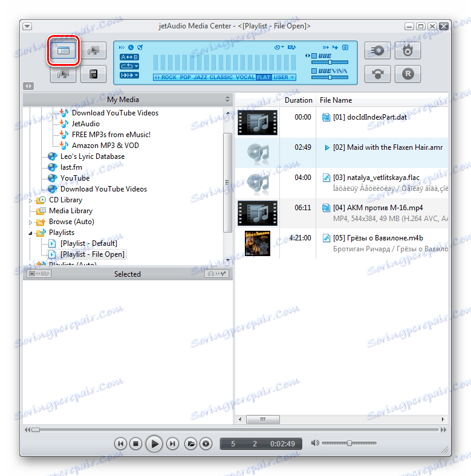Viewport: 471px width, 476px height.
Task: Open the spiral visualization dropdown in the display
Action: click(x=279, y=47)
